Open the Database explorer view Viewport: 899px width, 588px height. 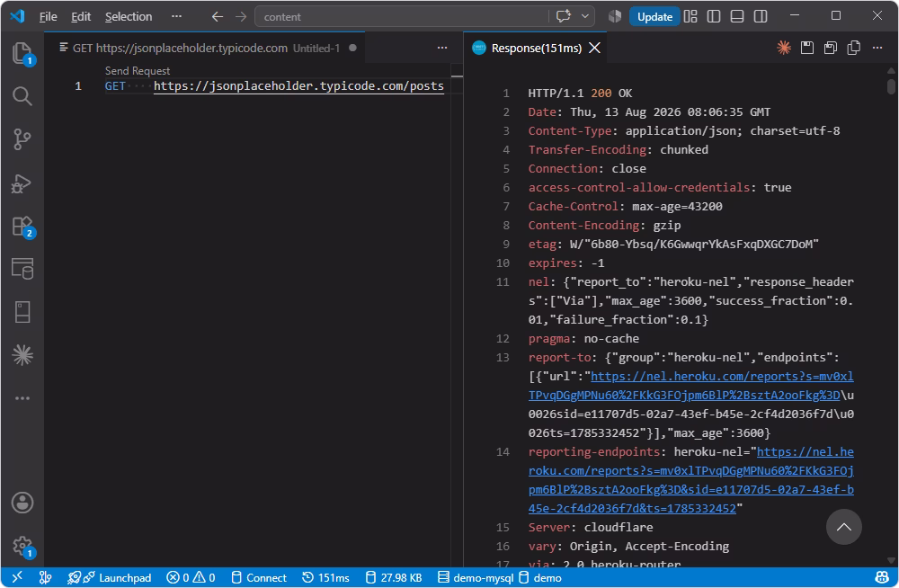22,269
